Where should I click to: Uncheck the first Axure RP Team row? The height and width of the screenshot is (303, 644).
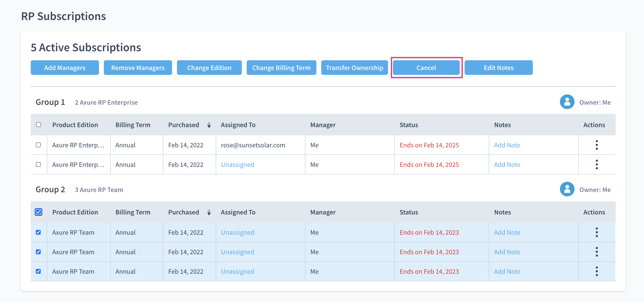point(38,232)
